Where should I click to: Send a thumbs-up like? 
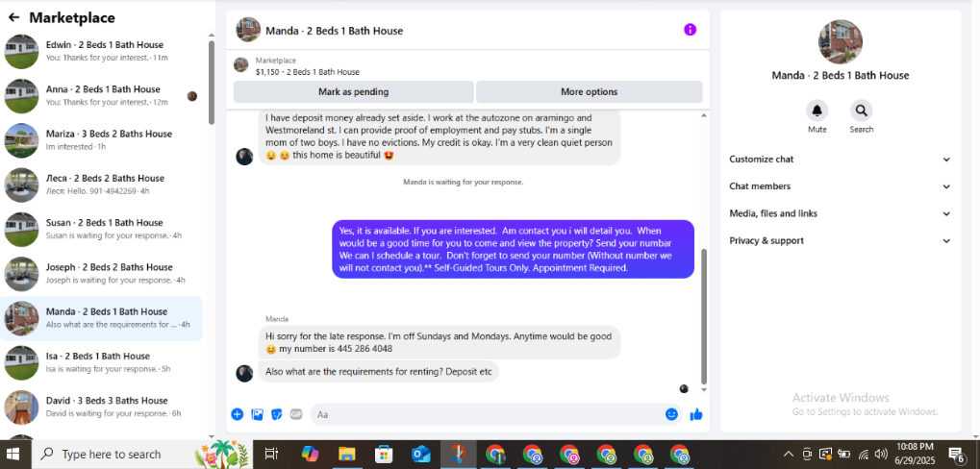tap(696, 414)
